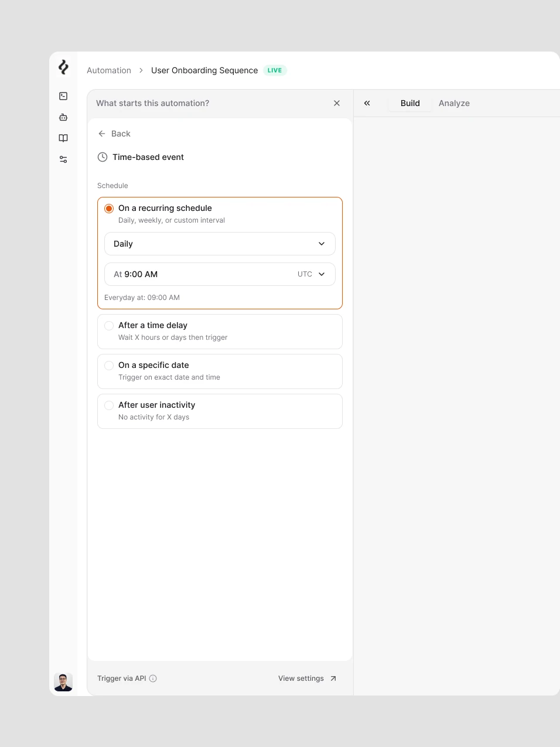The width and height of the screenshot is (560, 747).
Task: Close the 'What starts this automation?' panel
Action: pyautogui.click(x=337, y=103)
